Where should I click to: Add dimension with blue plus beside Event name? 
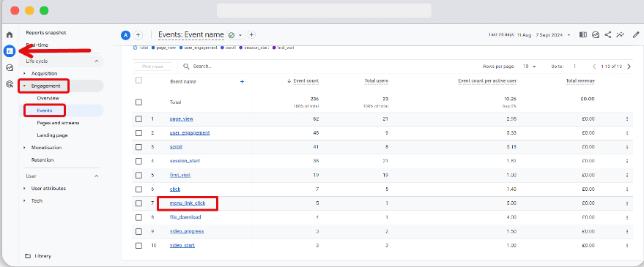point(242,82)
